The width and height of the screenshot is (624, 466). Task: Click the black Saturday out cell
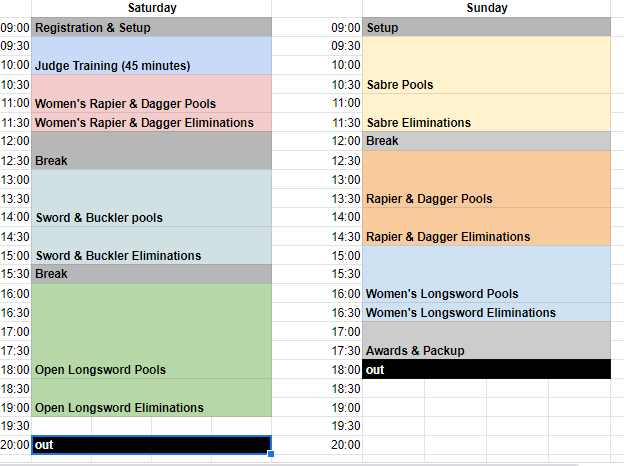tap(152, 445)
